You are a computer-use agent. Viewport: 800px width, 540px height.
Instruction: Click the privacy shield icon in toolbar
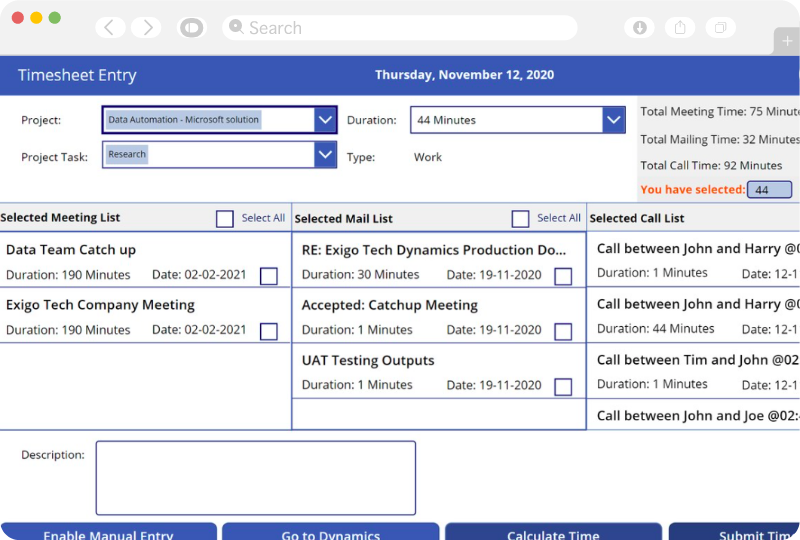[192, 28]
